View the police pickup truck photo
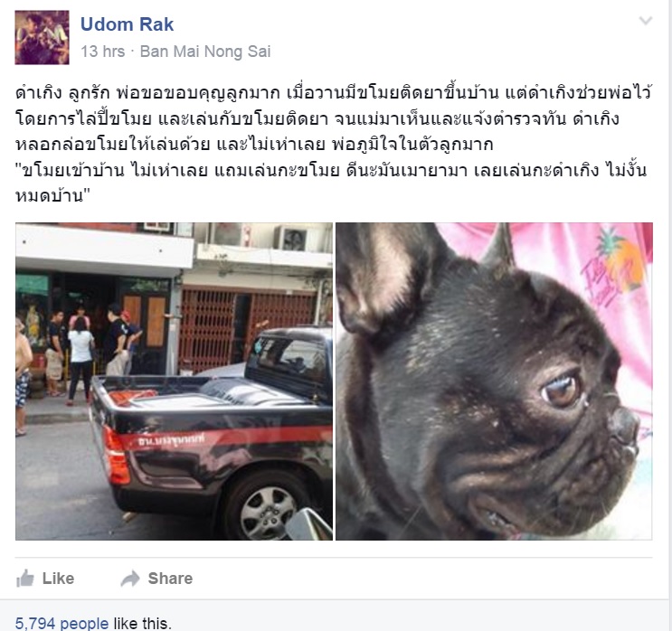672x631 pixels. point(174,381)
